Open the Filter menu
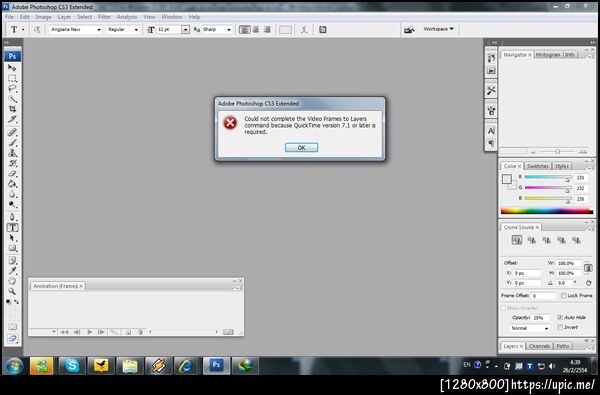Viewport: 600px width, 395px height. (104, 17)
